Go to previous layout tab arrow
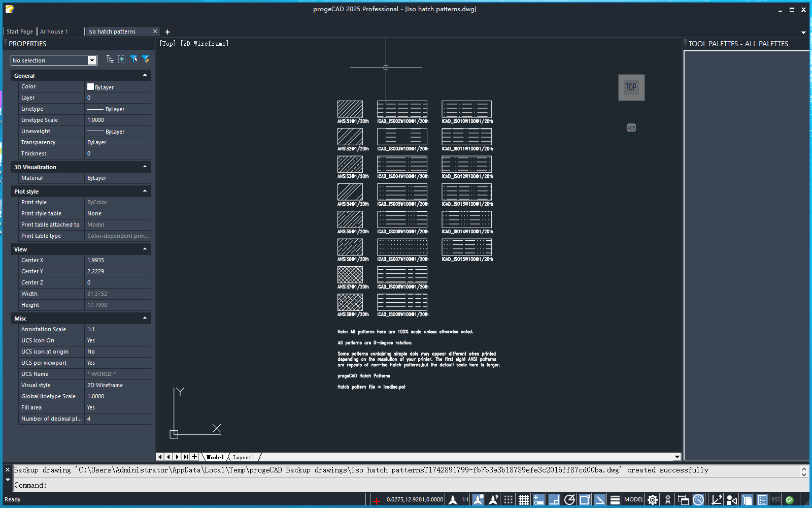 (x=168, y=457)
